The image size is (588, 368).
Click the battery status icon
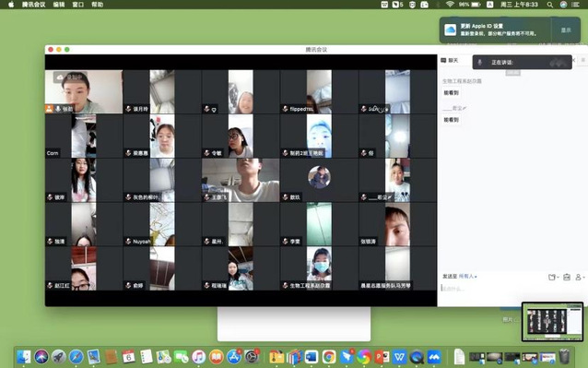476,5
